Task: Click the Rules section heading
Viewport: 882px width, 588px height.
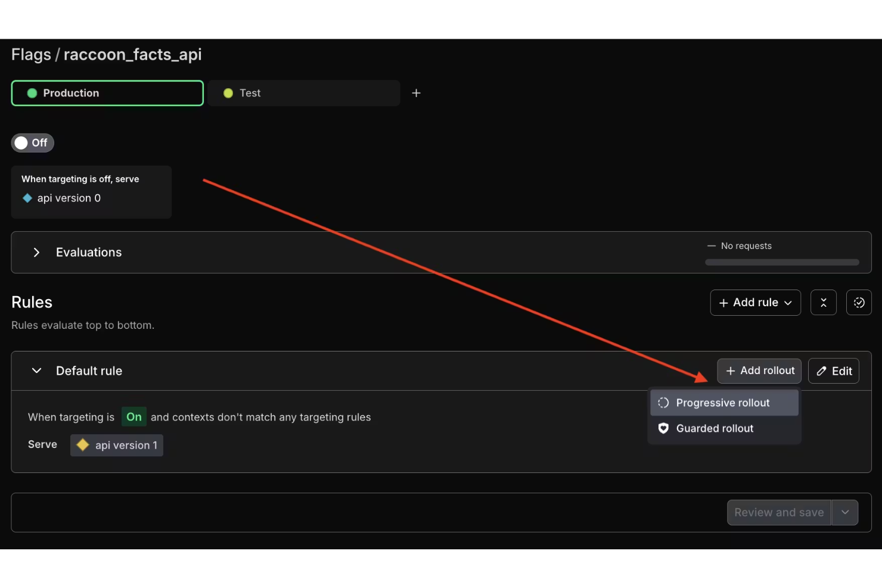Action: (32, 302)
